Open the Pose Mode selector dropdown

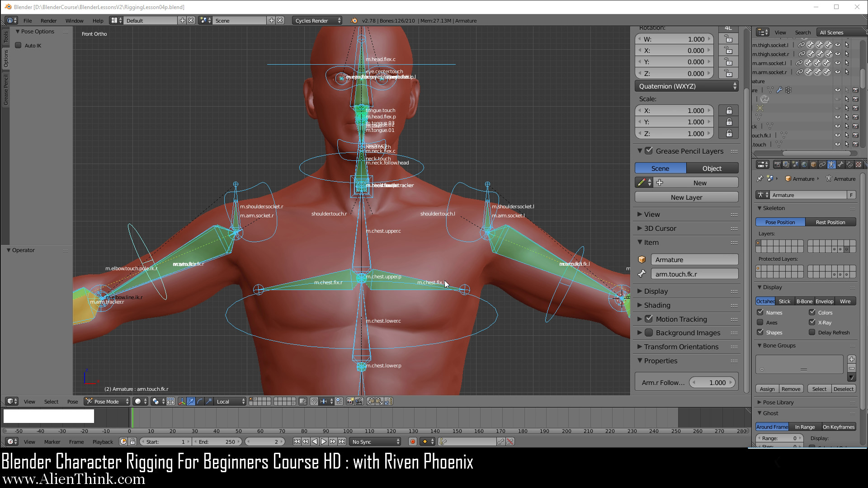(108, 401)
